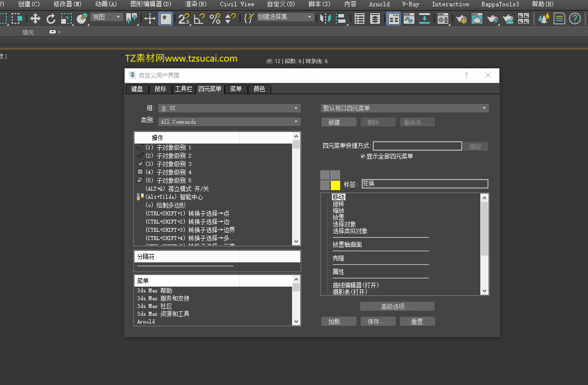Open the Material Editor icon
588x385 pixels.
tap(442, 19)
